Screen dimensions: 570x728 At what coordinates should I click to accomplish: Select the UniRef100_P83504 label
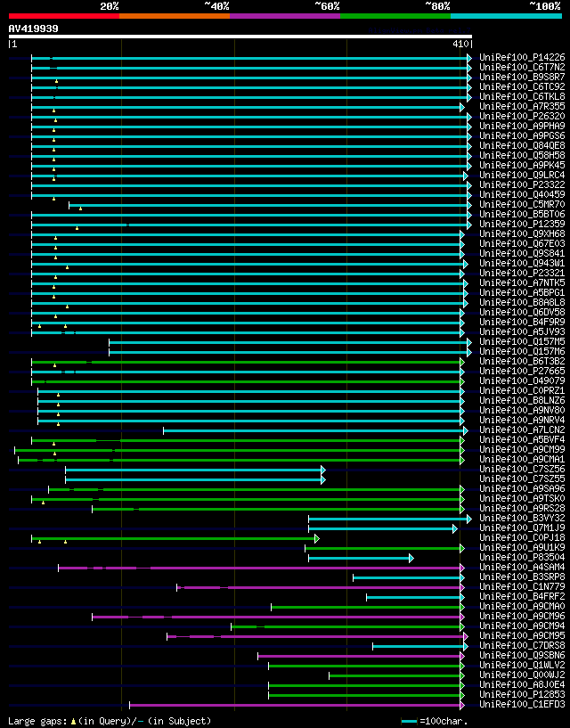pyautogui.click(x=522, y=557)
